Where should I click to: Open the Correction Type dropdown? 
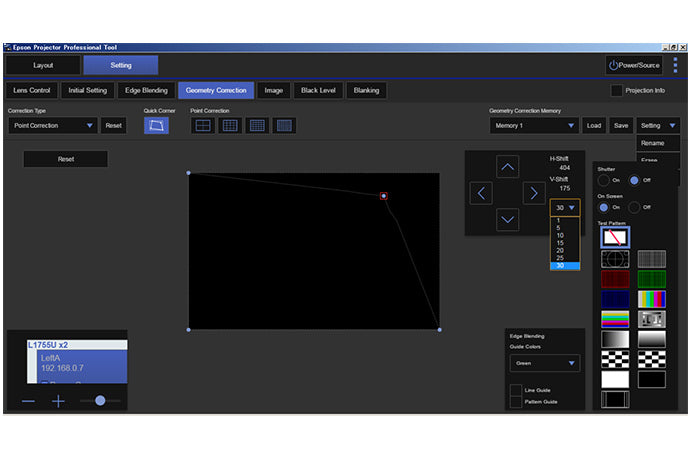[x=52, y=125]
